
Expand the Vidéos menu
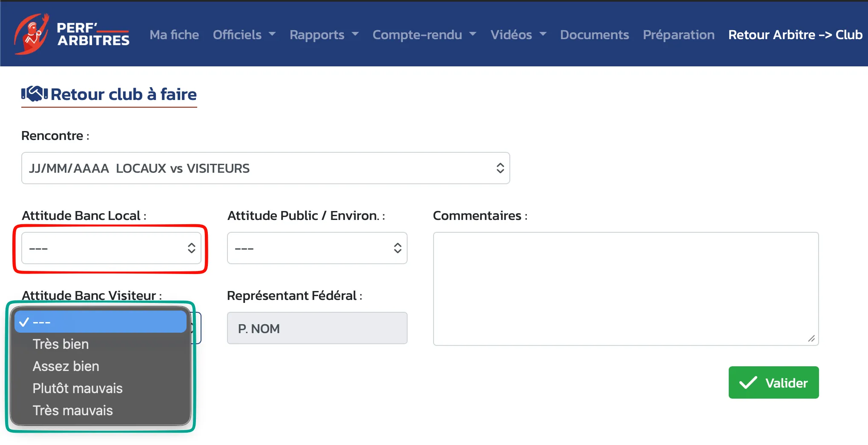[x=518, y=34]
